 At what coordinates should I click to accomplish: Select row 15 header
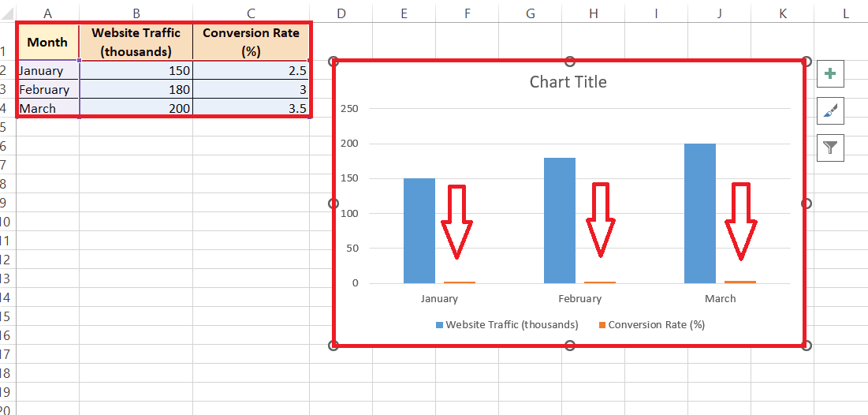(x=6, y=316)
